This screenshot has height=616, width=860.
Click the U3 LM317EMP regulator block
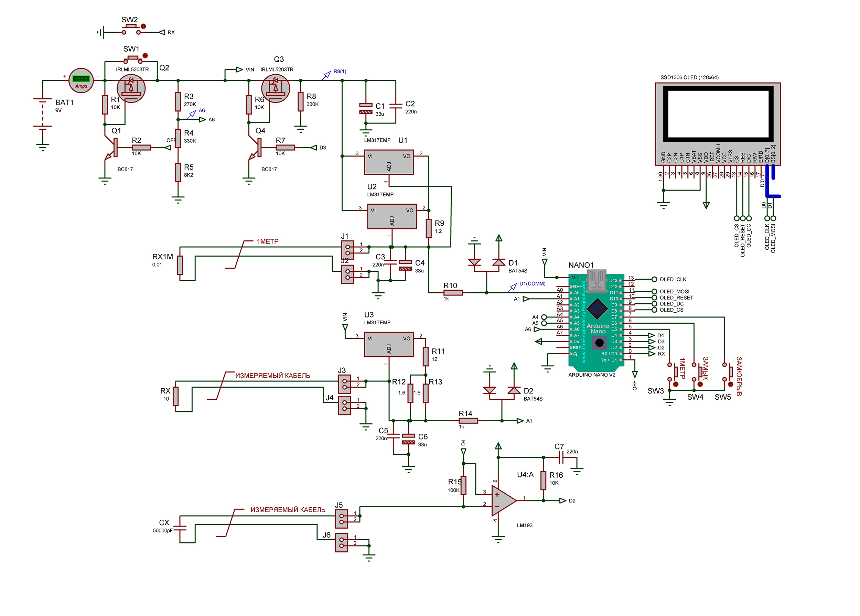389,344
